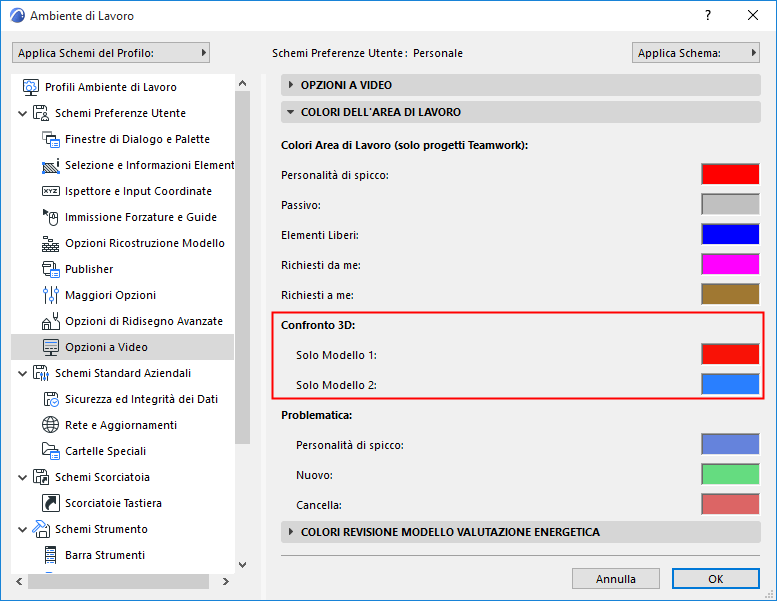Open the Applica Schema dropdown button
The height and width of the screenshot is (601, 777).
point(696,53)
